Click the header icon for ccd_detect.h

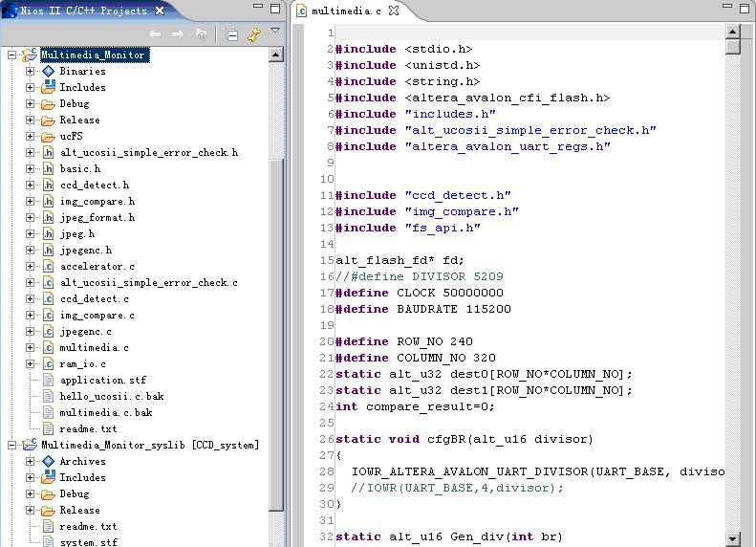click(x=48, y=186)
